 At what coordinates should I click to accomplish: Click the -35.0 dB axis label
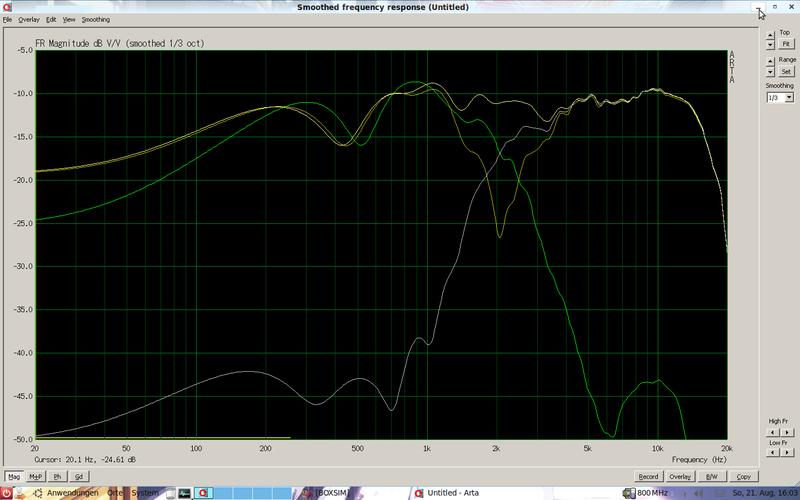(x=23, y=310)
